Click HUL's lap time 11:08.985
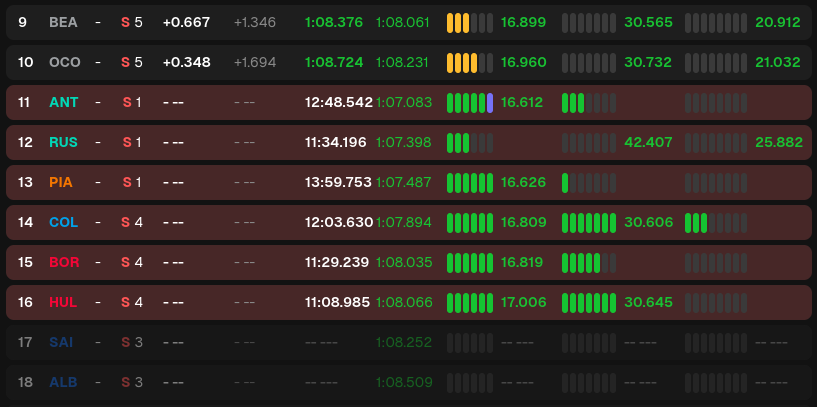 tap(337, 302)
